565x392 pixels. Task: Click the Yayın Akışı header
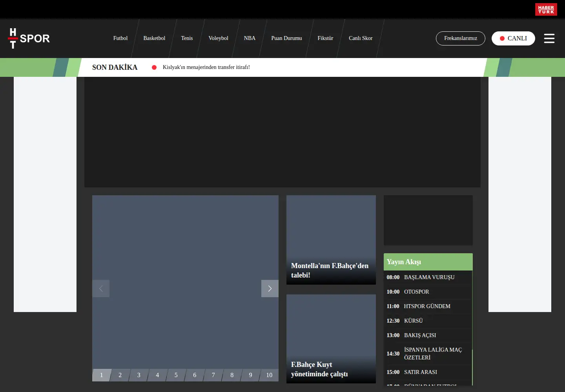coord(428,262)
